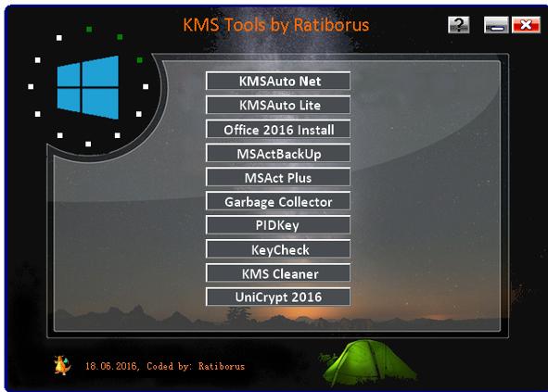This screenshot has height=392, width=548.
Task: Run KMS Cleaner
Action: (x=278, y=273)
